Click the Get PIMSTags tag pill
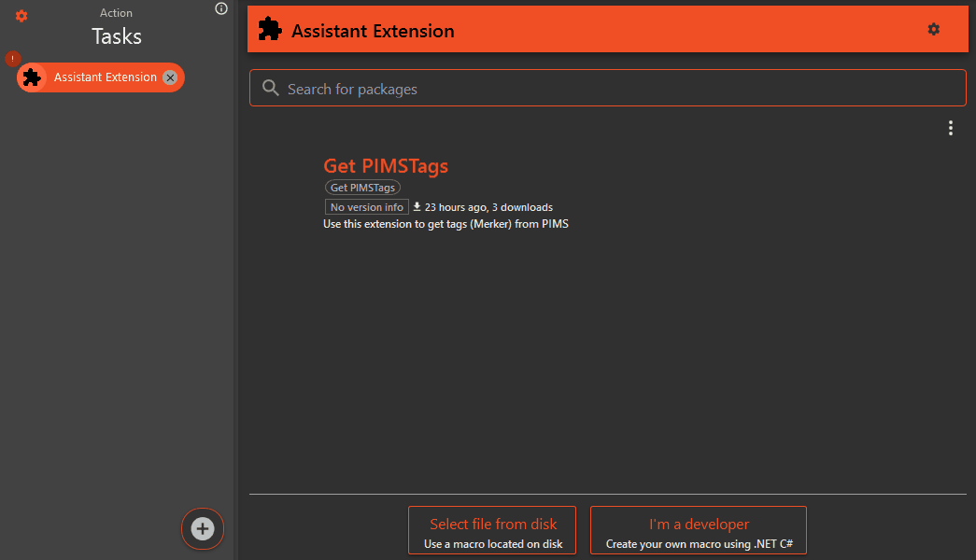 pos(362,187)
